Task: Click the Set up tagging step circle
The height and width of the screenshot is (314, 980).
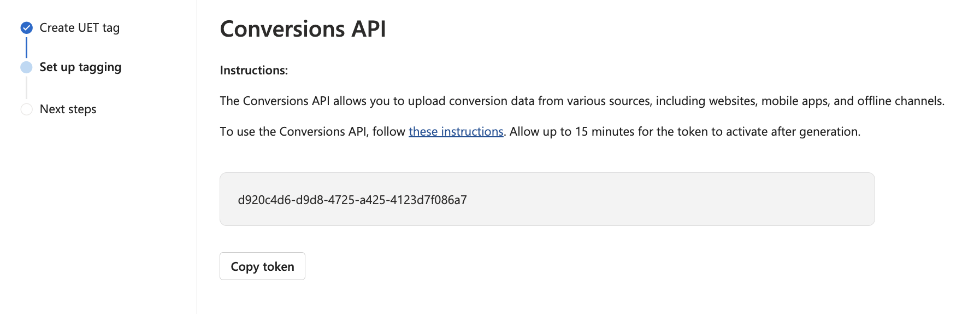Action: point(26,67)
